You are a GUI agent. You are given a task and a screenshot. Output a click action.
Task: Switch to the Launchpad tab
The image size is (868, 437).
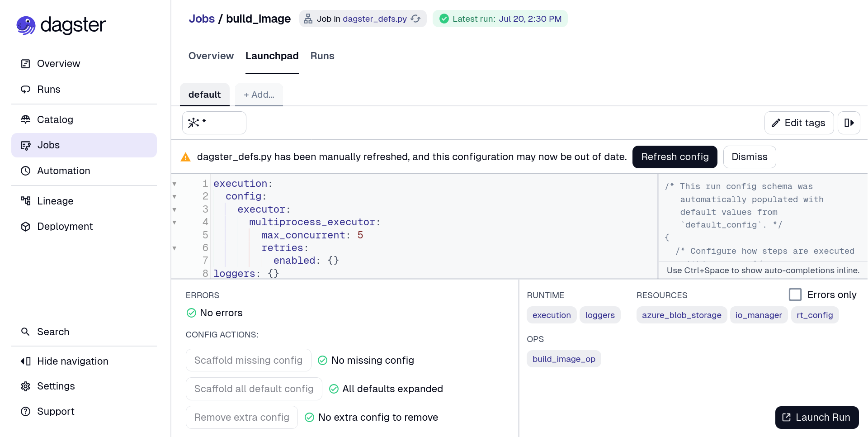click(272, 56)
